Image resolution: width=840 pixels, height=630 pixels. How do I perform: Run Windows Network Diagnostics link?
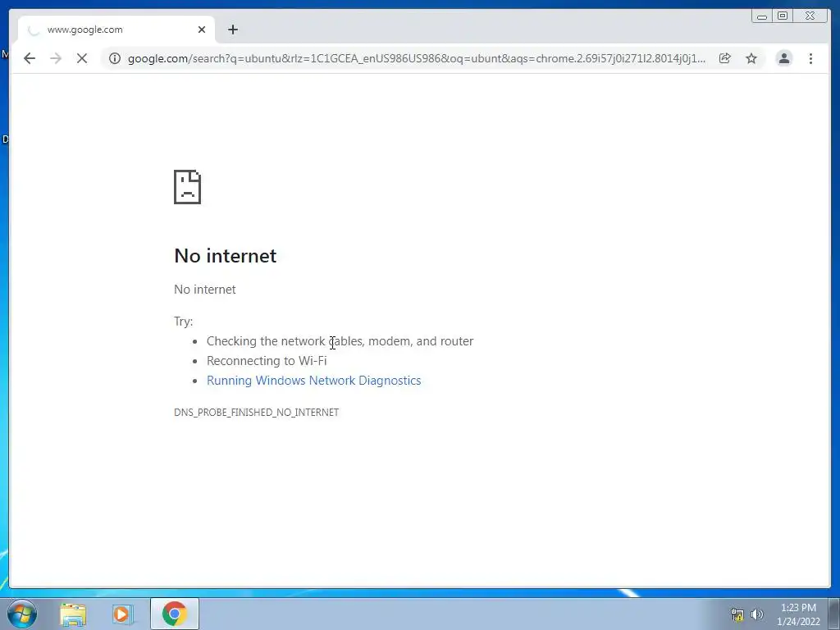[314, 381]
